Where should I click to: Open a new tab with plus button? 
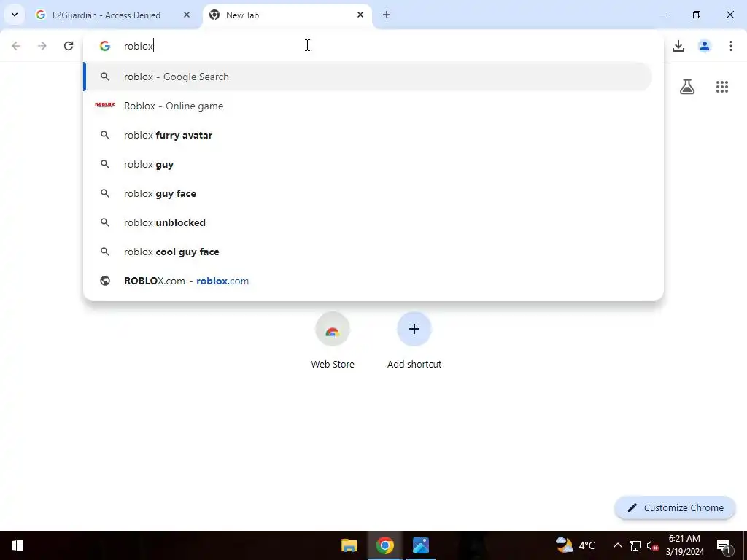pyautogui.click(x=387, y=15)
